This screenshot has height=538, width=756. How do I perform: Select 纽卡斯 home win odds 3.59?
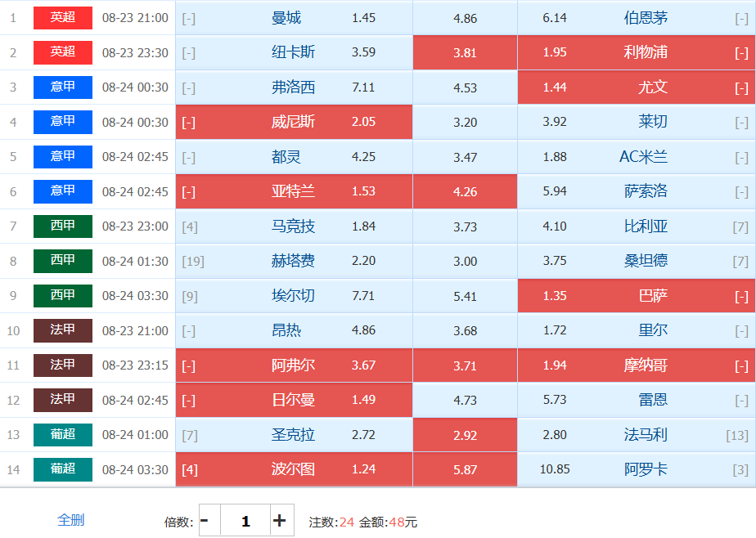tap(294, 52)
